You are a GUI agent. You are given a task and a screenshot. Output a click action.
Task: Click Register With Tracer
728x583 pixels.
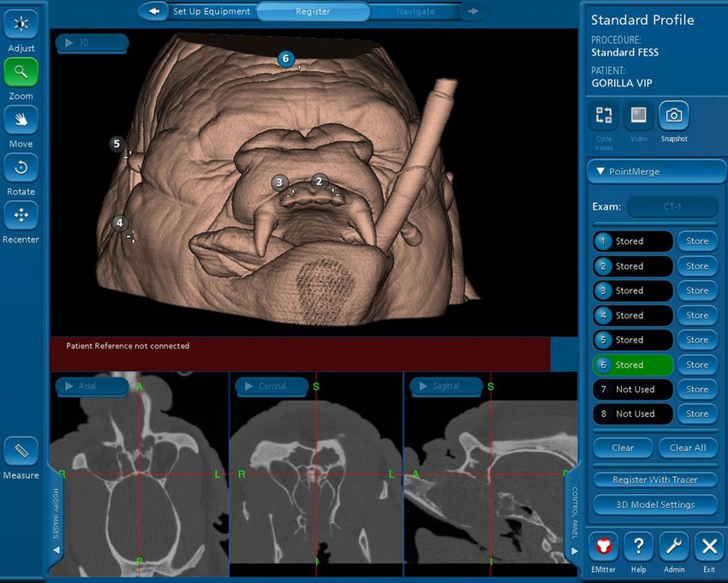click(655, 480)
